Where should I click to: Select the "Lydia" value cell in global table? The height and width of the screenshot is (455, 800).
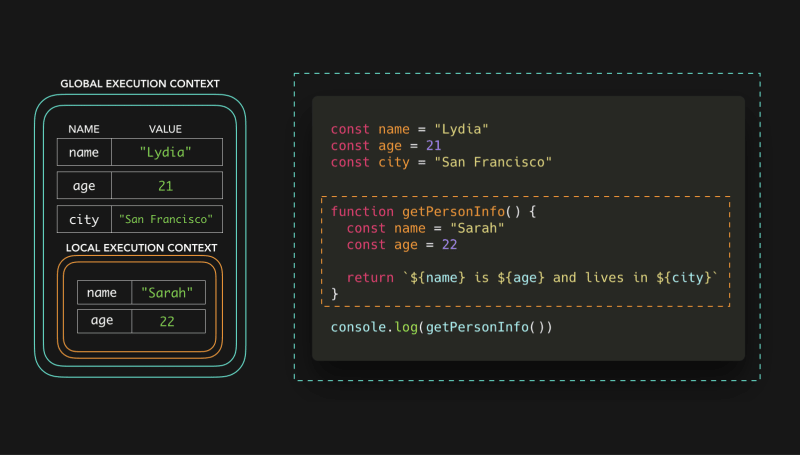(x=166, y=152)
